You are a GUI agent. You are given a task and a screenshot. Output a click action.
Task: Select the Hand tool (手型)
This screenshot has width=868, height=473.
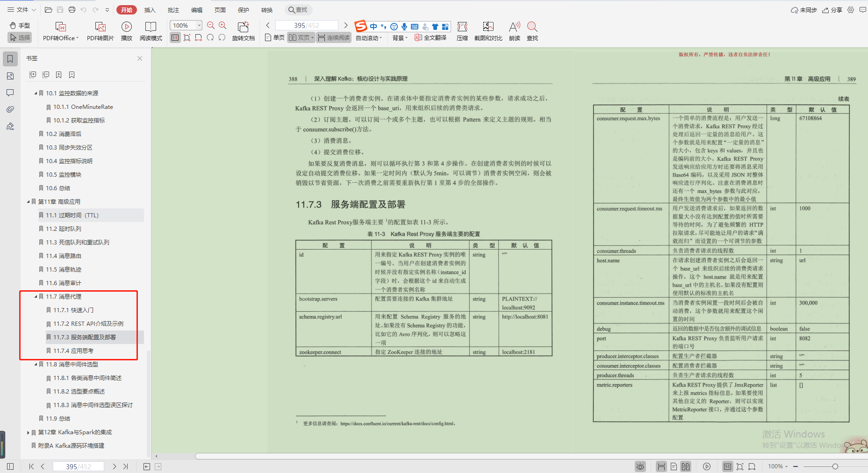(20, 25)
